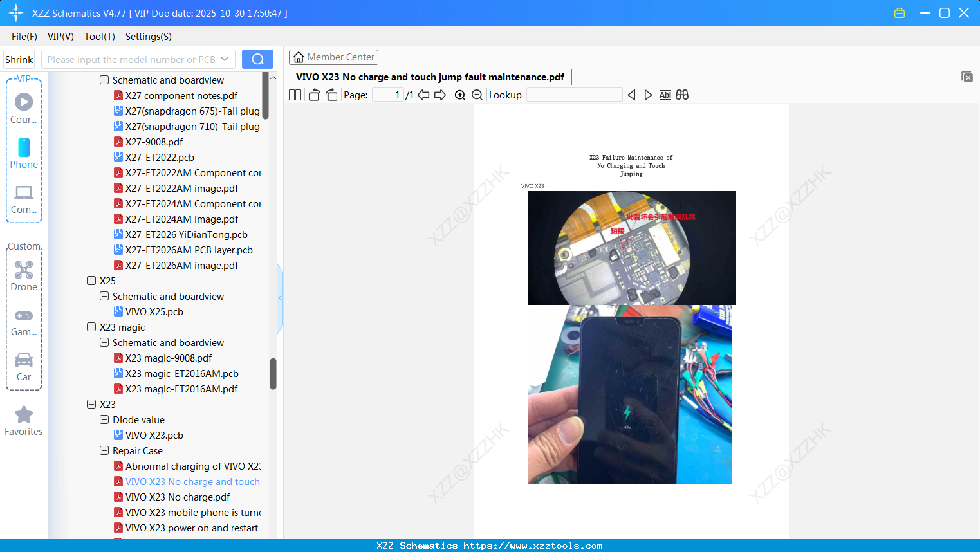This screenshot has width=980, height=552.
Task: Open the VIVO X23.pcb file under Diode value
Action: click(155, 435)
